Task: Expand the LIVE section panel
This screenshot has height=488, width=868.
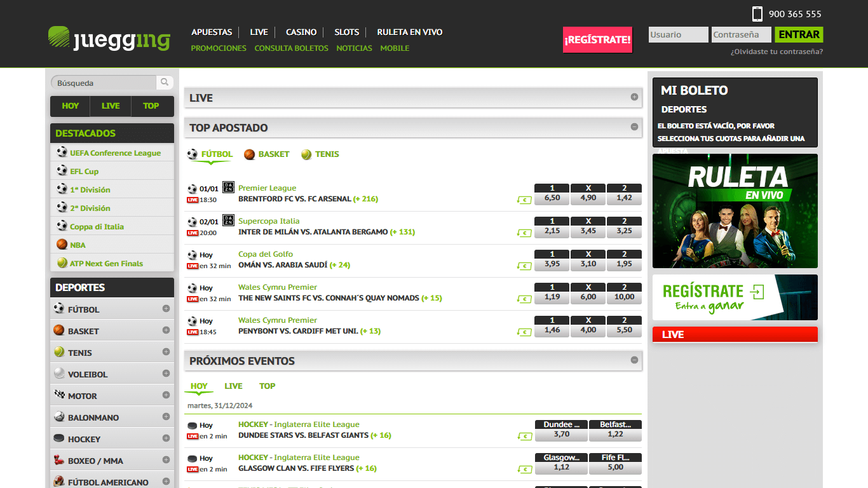Action: [x=634, y=97]
